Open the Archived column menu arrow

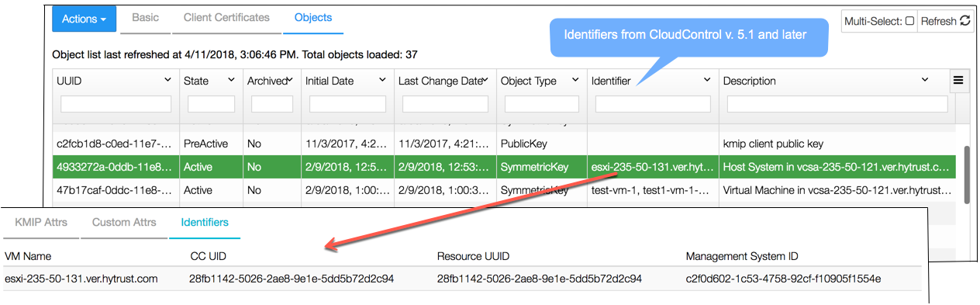289,80
